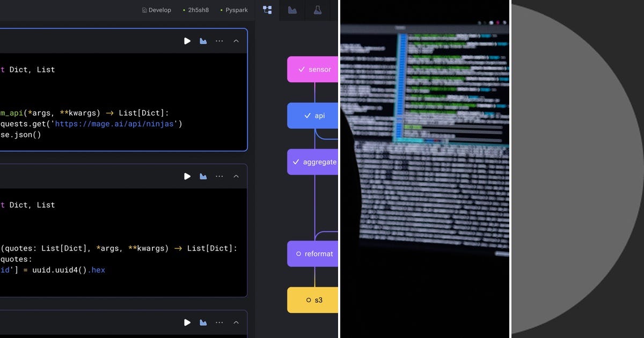
Task: Run the top API data loader block
Action: [x=187, y=41]
